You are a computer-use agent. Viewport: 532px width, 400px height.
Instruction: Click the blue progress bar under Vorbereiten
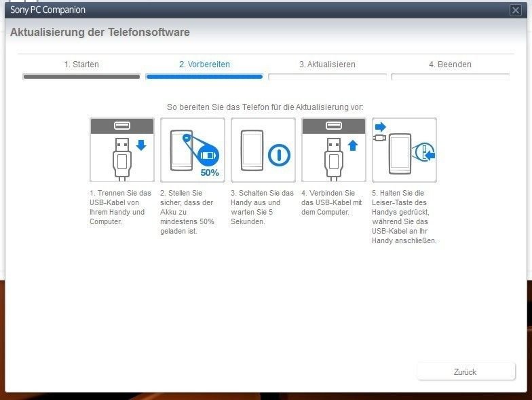pos(204,77)
